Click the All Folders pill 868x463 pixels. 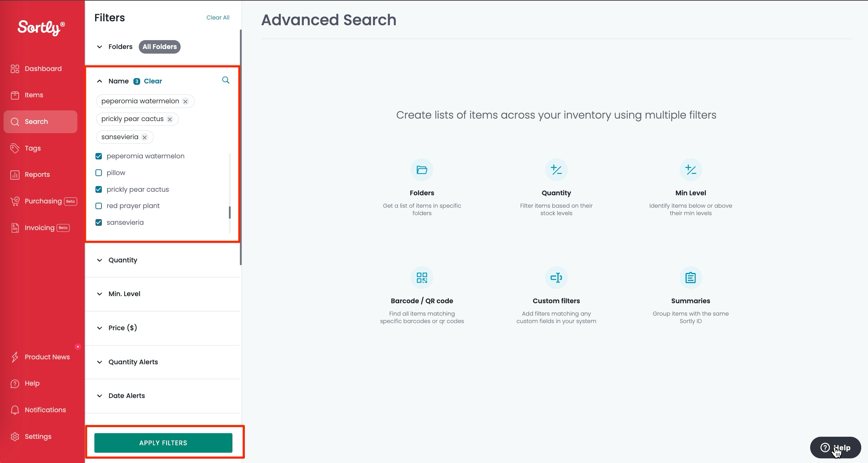click(x=160, y=47)
